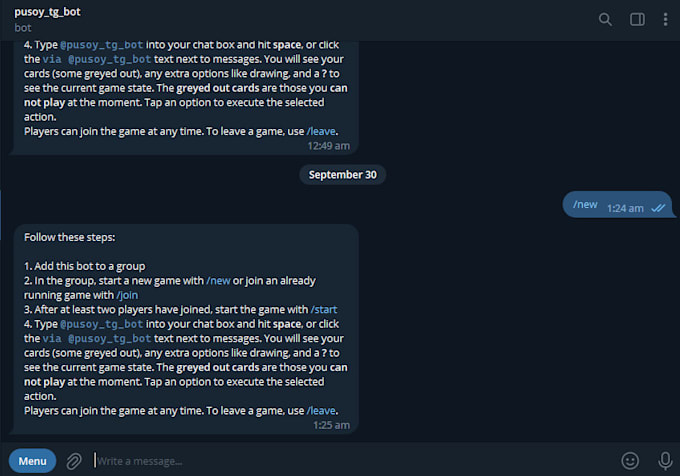Click the September 30 date badge
The height and width of the screenshot is (476, 680).
pos(343,175)
